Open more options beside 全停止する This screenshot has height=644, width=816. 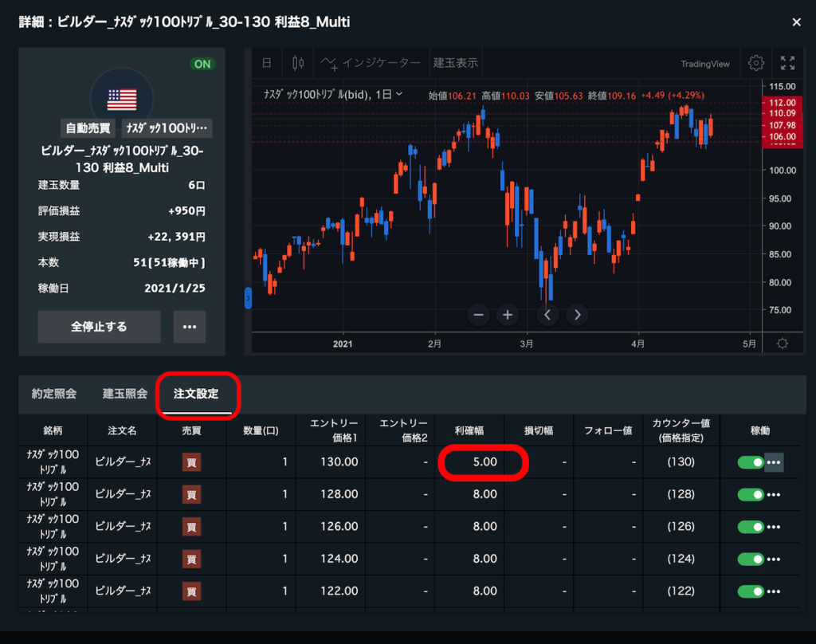tap(190, 327)
